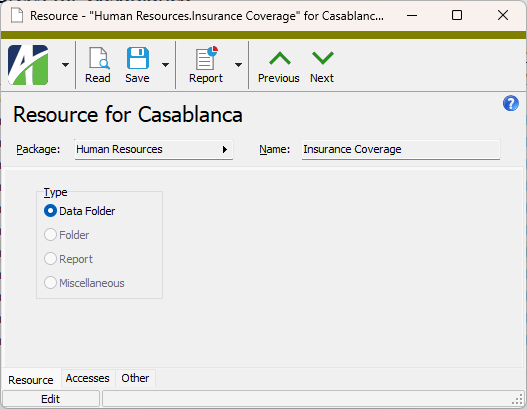Go to the Previous record with the up chevron
Image resolution: width=527 pixels, height=409 pixels.
pyautogui.click(x=280, y=58)
